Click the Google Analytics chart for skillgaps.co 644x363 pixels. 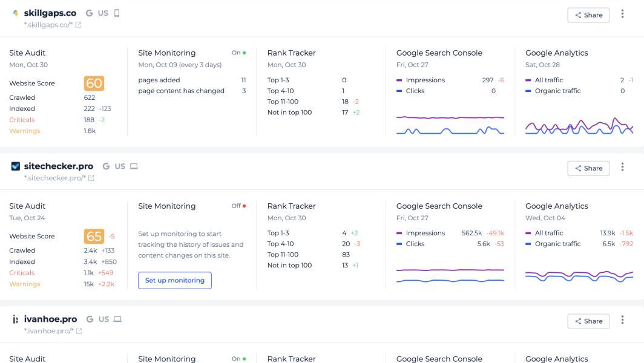pyautogui.click(x=579, y=126)
